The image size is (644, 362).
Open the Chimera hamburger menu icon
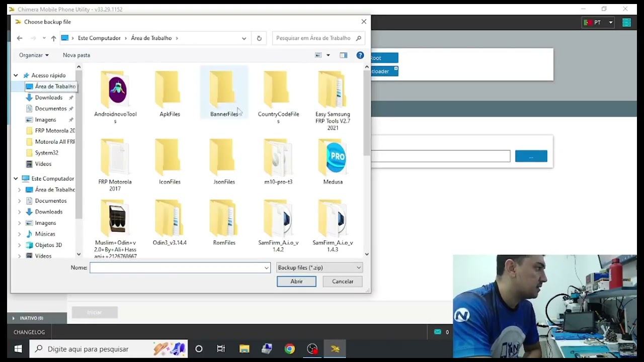point(626,23)
